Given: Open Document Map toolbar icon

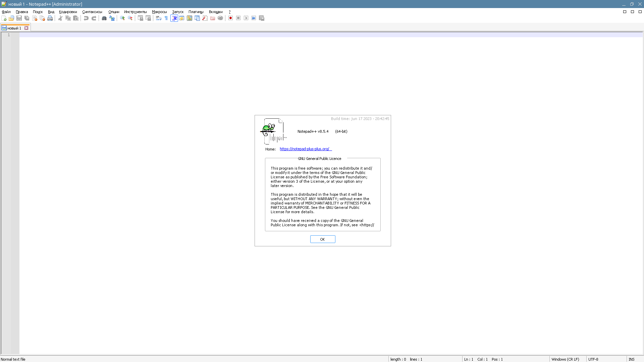Looking at the screenshot, I should [190, 18].
